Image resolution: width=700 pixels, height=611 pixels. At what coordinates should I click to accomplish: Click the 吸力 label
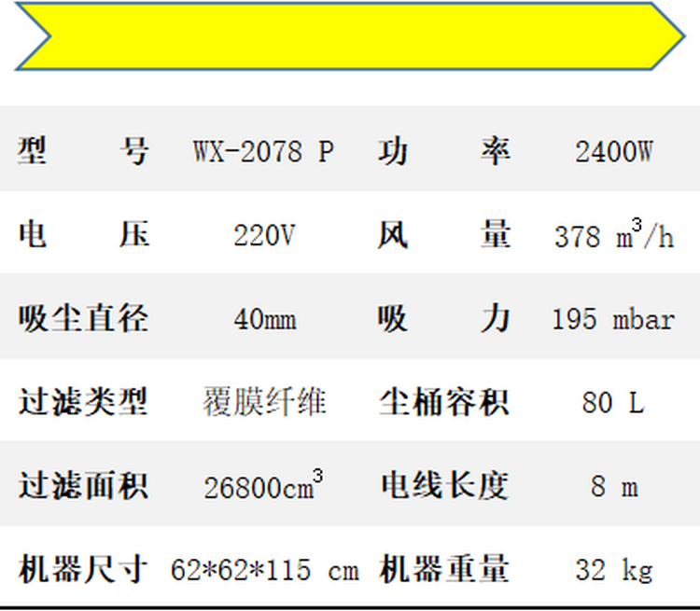444,318
